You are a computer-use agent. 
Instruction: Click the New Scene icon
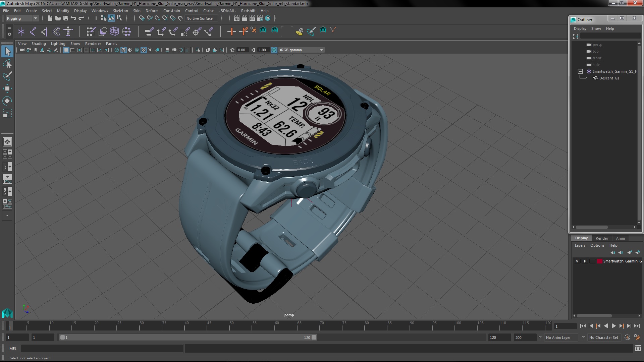(50, 18)
